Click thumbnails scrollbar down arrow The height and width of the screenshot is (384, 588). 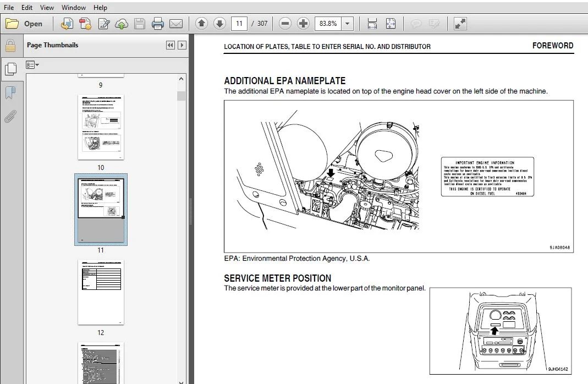click(181, 381)
